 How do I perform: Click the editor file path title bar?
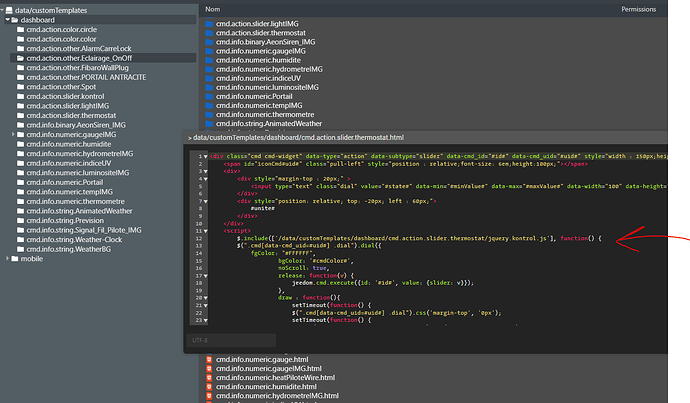pyautogui.click(x=425, y=137)
